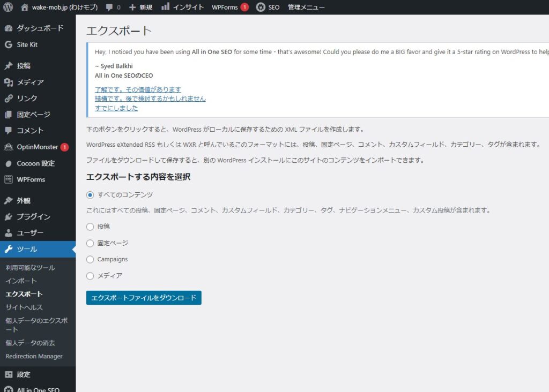Click the ユーザー person icon
This screenshot has height=392, width=549.
tap(9, 233)
